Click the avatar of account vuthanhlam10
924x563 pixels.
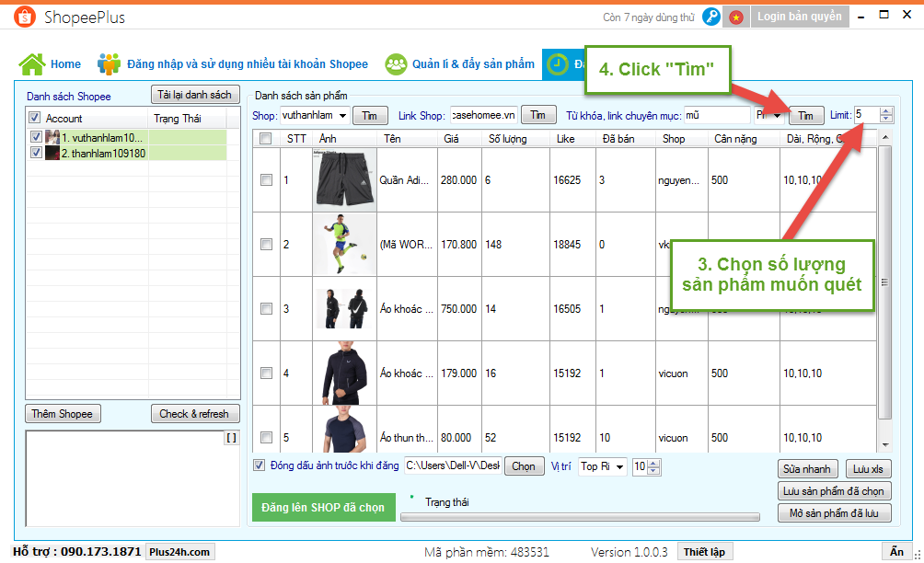point(52,137)
